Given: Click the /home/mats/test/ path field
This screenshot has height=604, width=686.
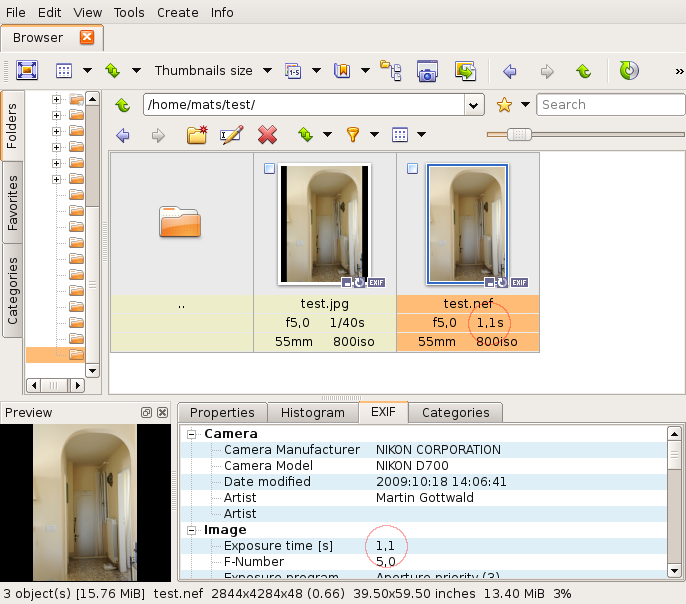Looking at the screenshot, I should click(x=304, y=105).
